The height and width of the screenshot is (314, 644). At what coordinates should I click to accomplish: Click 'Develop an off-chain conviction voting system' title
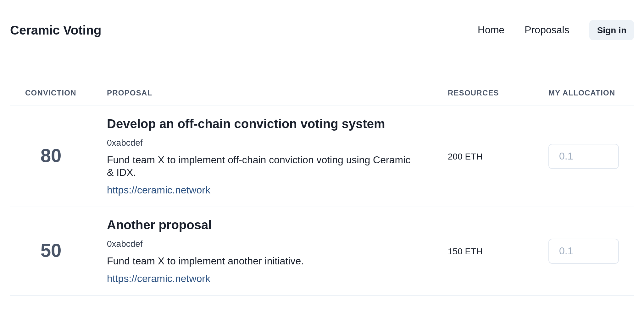tap(246, 124)
